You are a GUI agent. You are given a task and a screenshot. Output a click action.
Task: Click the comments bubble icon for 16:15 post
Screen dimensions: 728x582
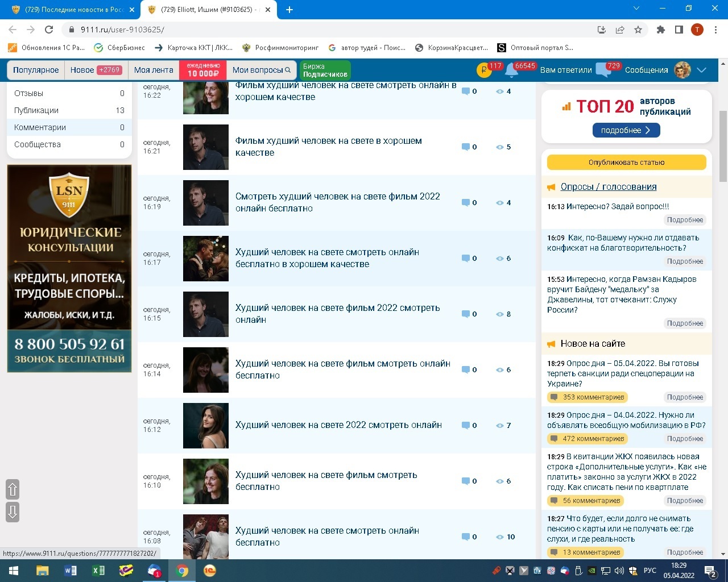(466, 314)
